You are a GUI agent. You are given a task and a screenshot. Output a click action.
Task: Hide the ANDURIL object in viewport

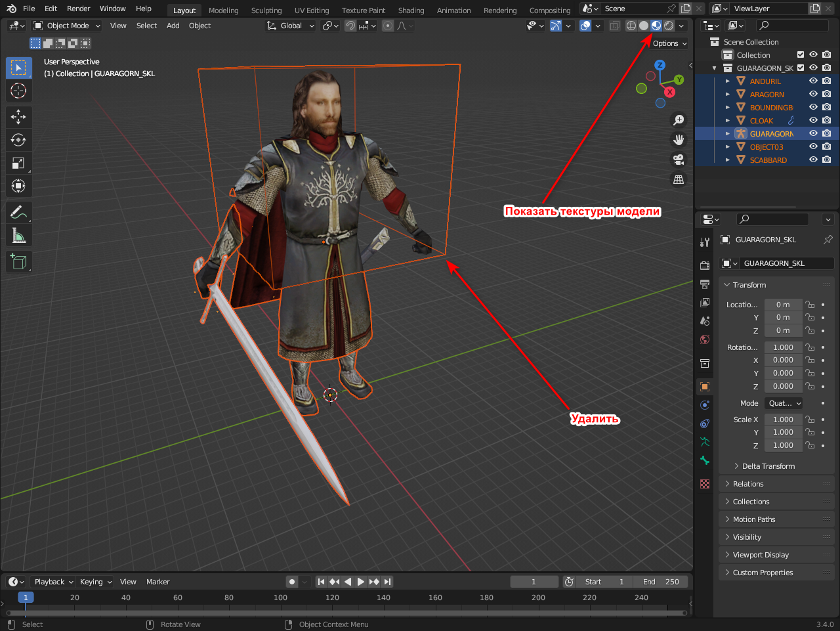pos(813,81)
